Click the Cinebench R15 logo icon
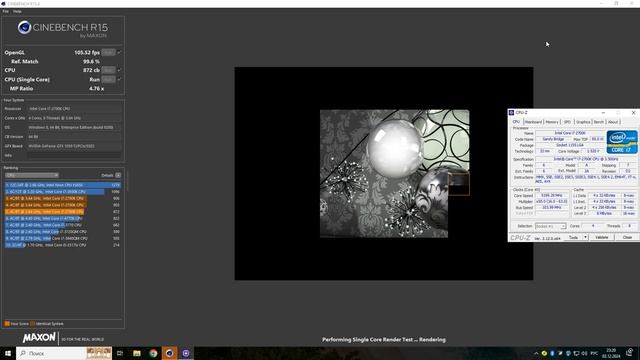Screen dimensions: 640x360 [24, 27]
